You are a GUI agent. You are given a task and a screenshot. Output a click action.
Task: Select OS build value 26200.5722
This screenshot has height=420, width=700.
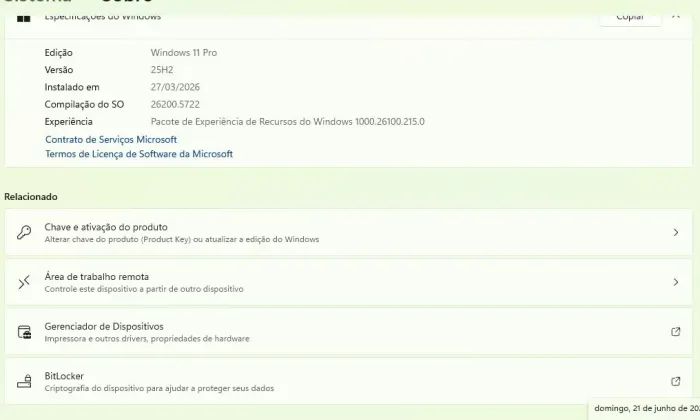coord(175,104)
